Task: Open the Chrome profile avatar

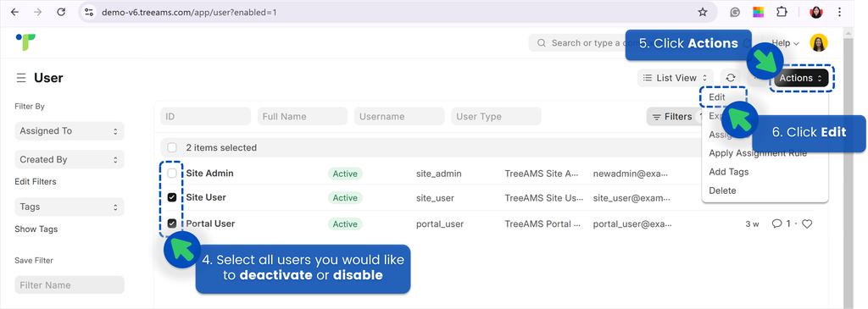Action: pos(816,12)
